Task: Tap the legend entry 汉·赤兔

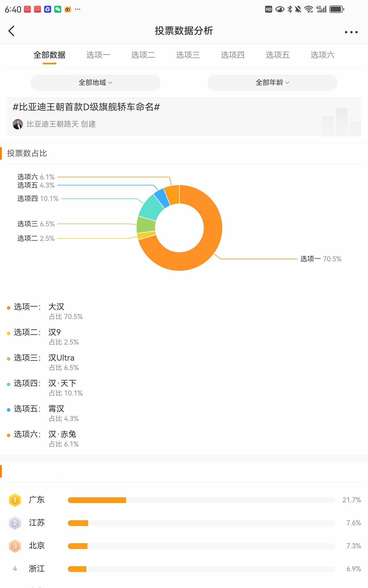Action: coord(62,434)
